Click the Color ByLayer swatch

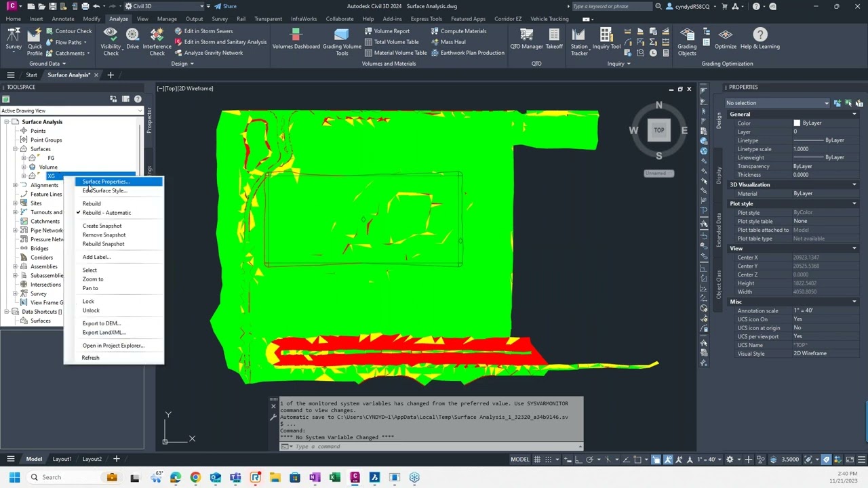coord(797,123)
